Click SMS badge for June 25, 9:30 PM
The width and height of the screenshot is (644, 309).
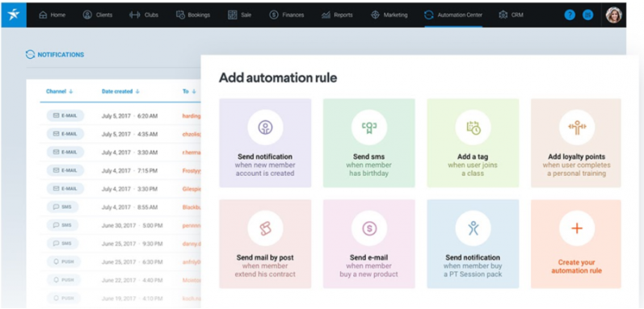[x=62, y=243]
